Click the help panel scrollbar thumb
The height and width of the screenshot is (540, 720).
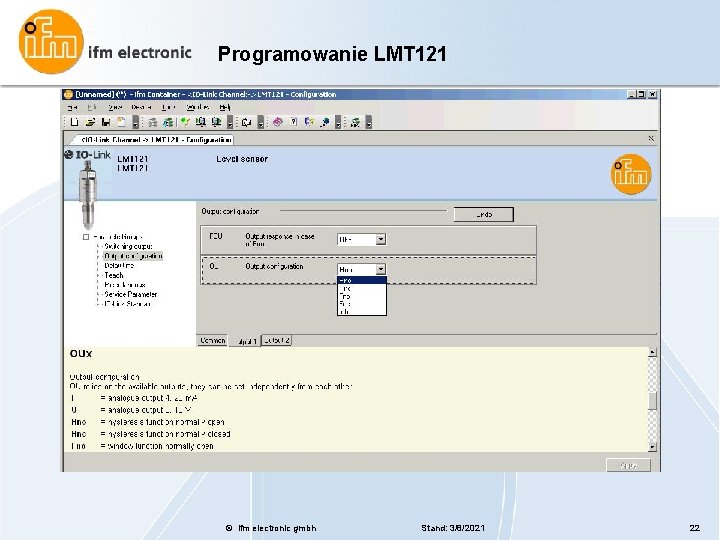click(652, 400)
